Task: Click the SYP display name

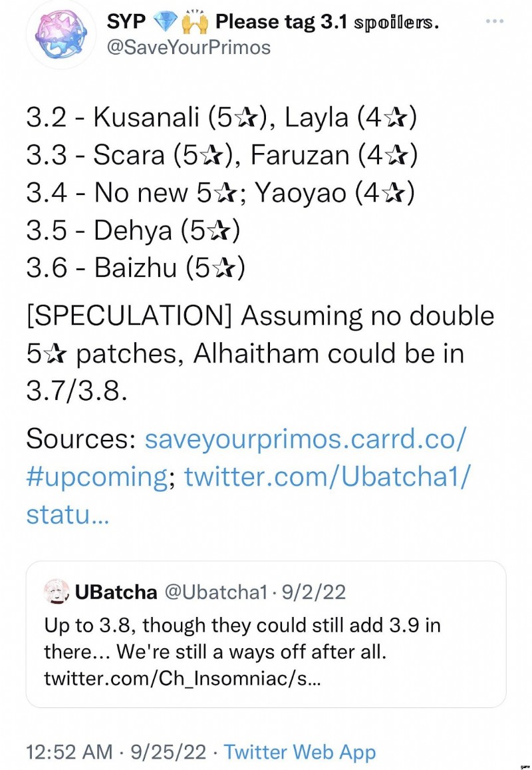Action: click(x=126, y=21)
